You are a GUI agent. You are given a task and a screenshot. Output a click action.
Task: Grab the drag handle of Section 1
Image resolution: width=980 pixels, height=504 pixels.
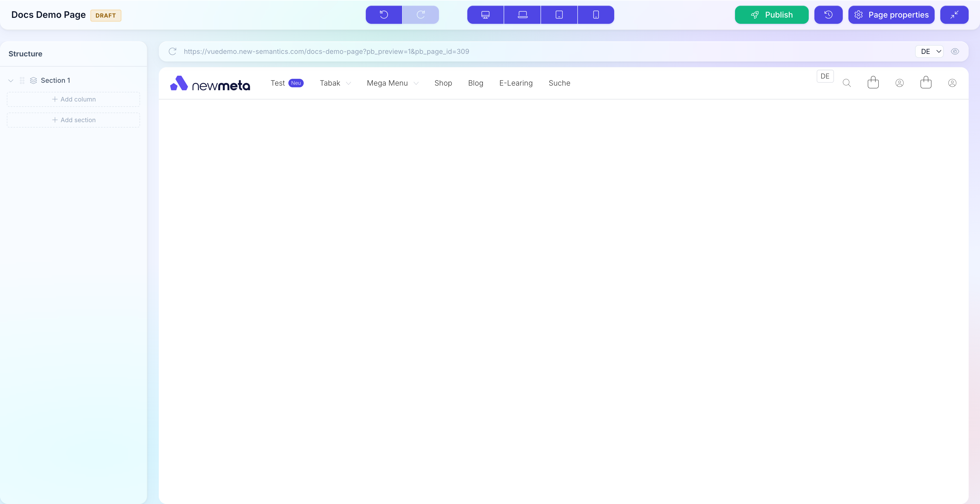click(x=22, y=81)
